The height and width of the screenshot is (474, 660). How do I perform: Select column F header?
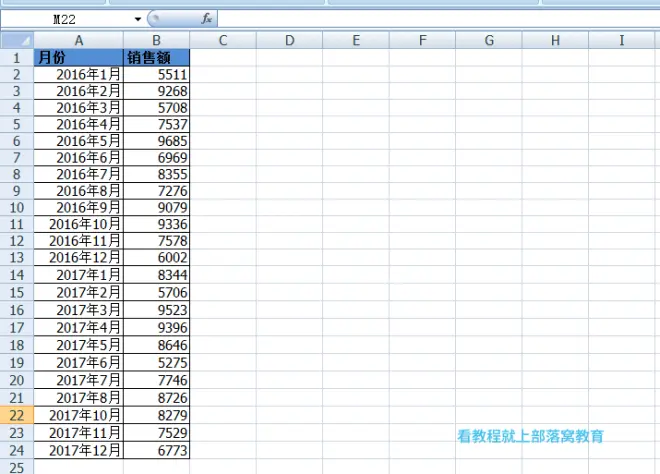pos(423,40)
